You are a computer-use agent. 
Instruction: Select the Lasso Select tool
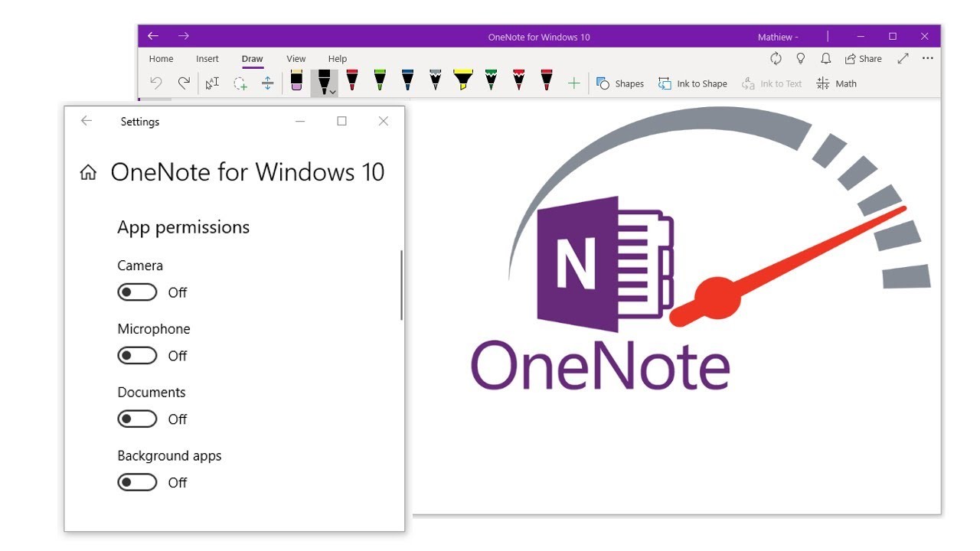tap(240, 83)
